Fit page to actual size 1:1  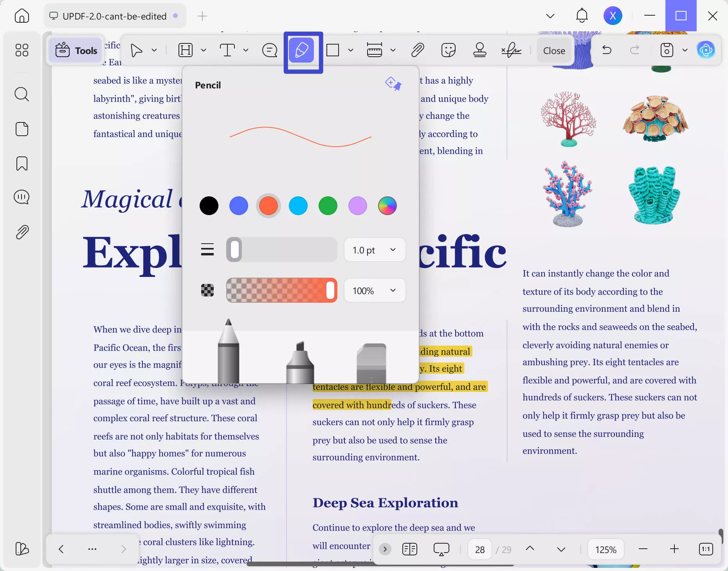click(x=706, y=549)
